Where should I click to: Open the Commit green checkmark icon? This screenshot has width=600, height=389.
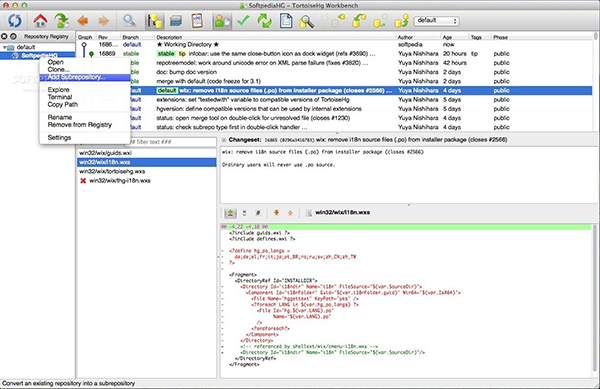tap(243, 21)
